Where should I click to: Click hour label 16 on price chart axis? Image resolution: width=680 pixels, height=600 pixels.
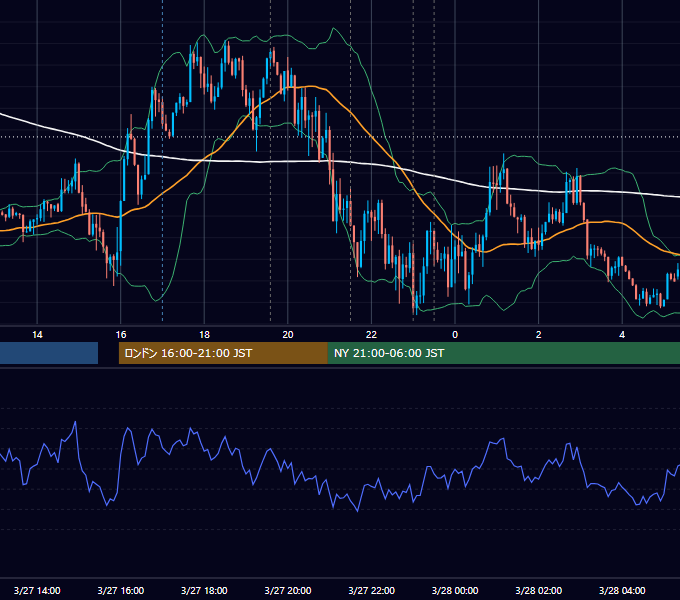(121, 335)
